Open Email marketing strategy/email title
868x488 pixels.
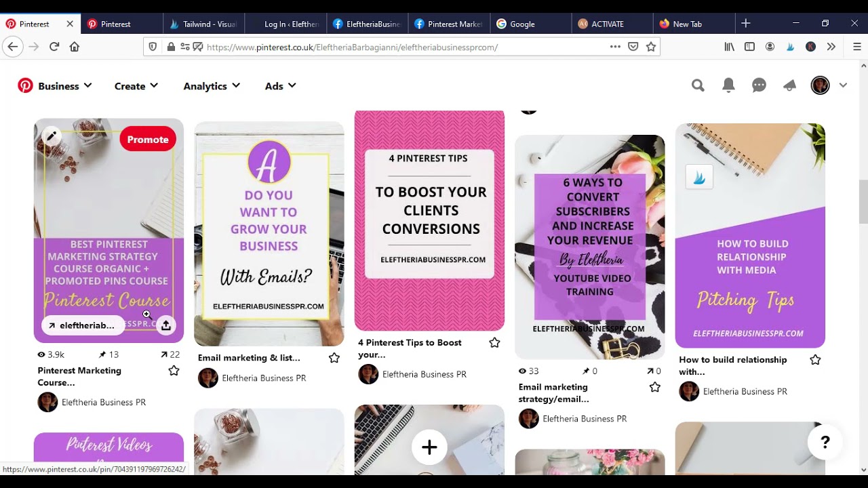(553, 392)
